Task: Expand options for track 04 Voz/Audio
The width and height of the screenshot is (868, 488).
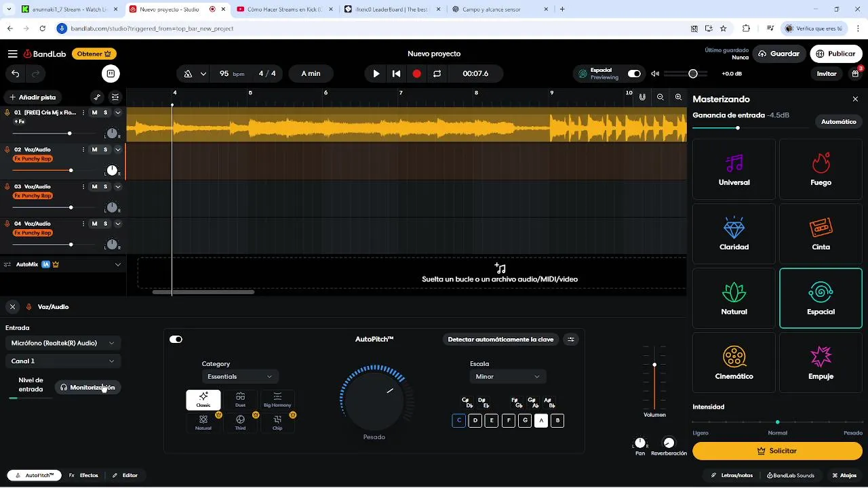Action: tap(118, 224)
